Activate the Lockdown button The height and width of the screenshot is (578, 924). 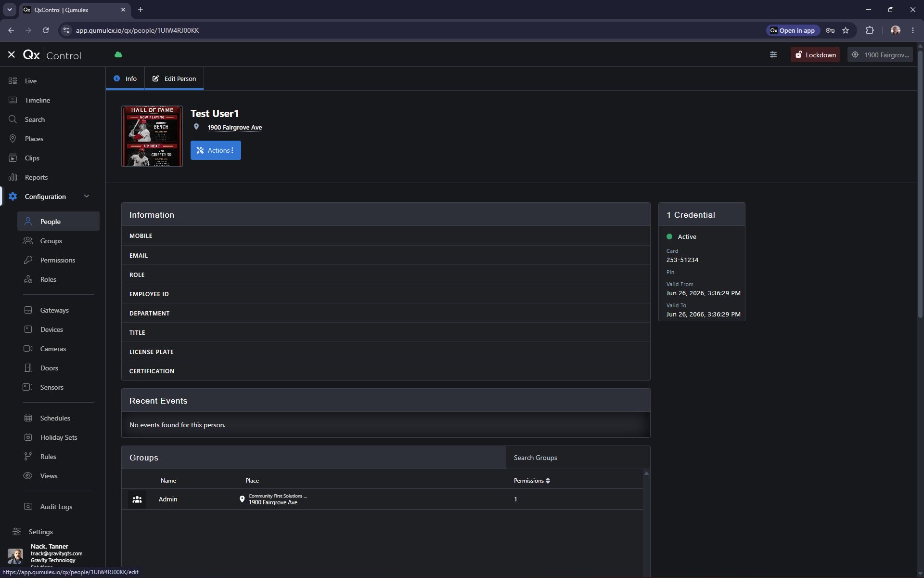[815, 55]
